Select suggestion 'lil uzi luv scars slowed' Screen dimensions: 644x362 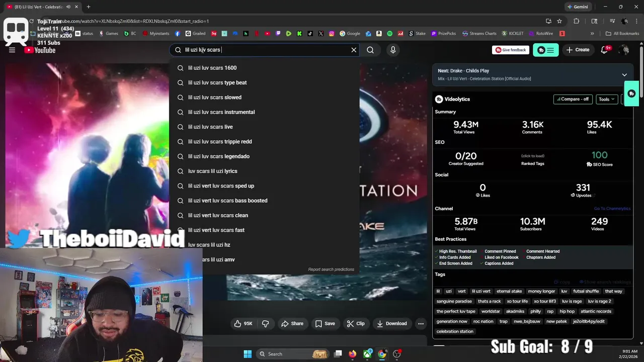pos(265,98)
